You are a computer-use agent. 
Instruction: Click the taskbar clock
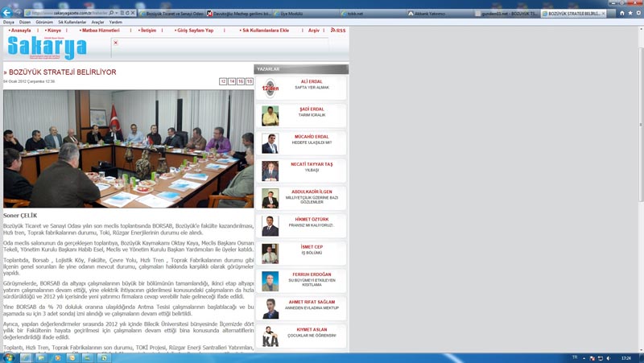626,358
